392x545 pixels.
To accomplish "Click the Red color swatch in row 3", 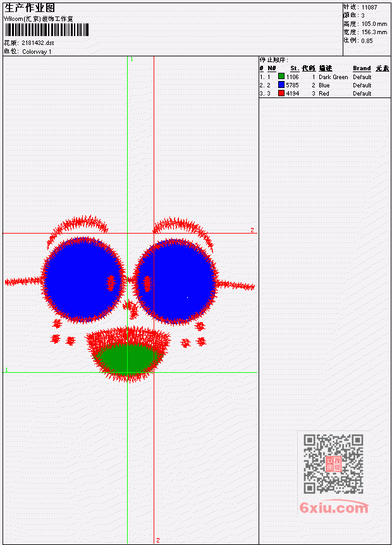I will (x=281, y=93).
